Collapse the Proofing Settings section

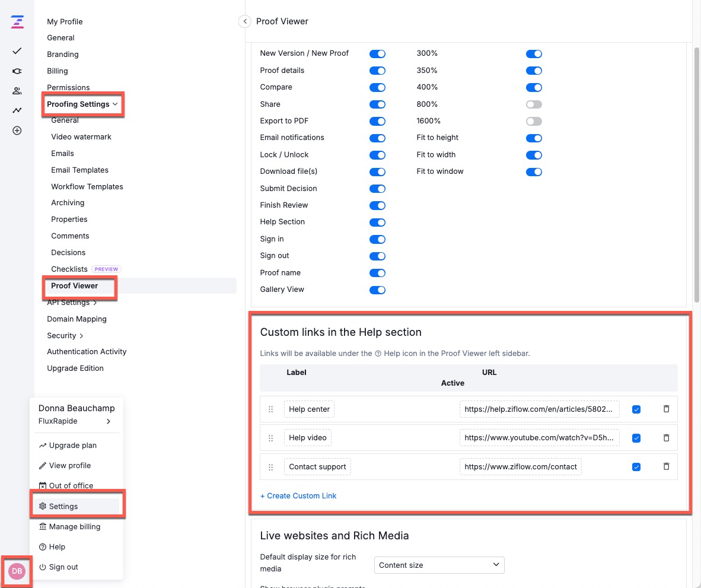point(82,104)
